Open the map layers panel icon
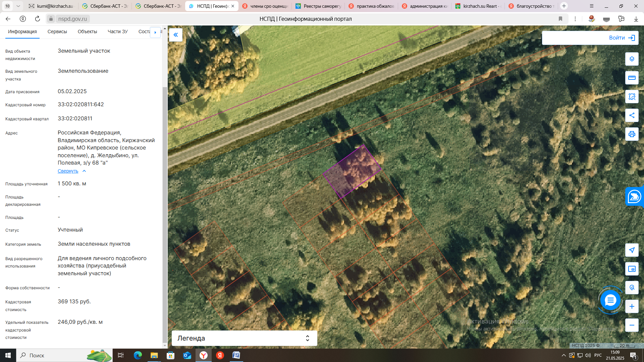 pyautogui.click(x=632, y=59)
